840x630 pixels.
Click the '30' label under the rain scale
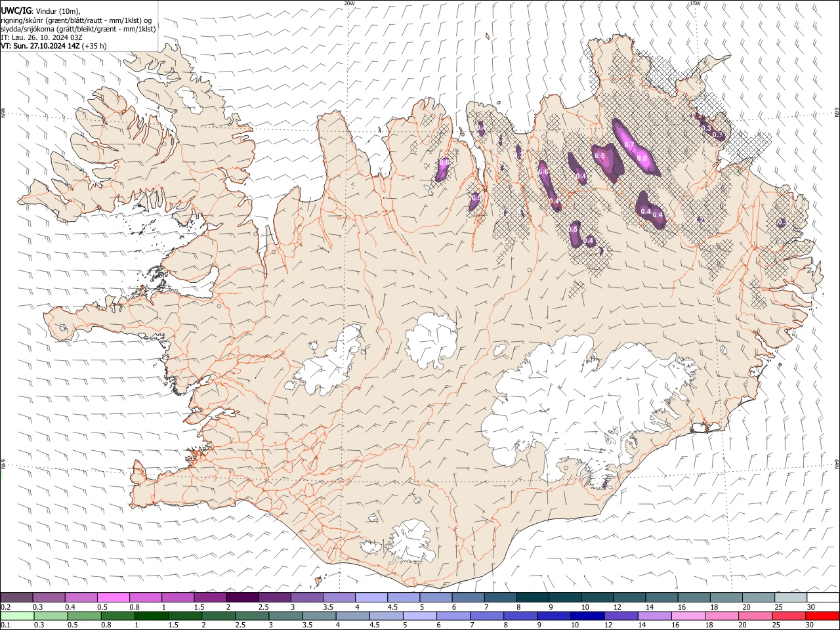(809, 625)
